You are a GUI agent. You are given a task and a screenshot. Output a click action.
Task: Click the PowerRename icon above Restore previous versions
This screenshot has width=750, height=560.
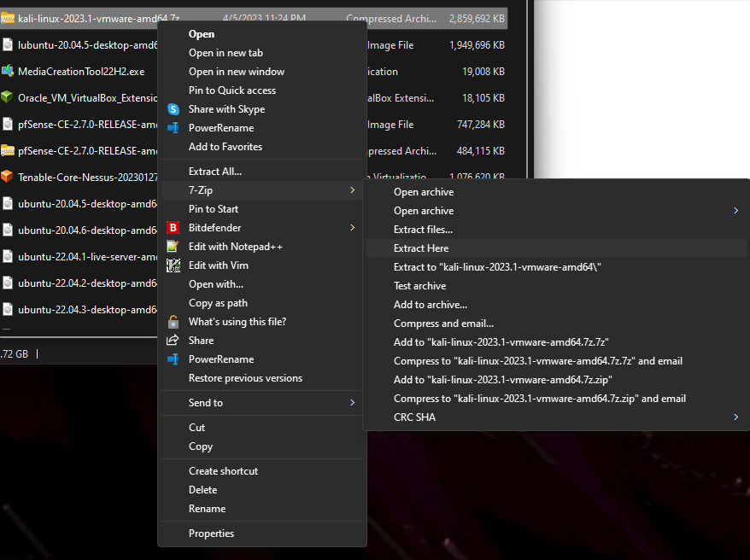173,359
